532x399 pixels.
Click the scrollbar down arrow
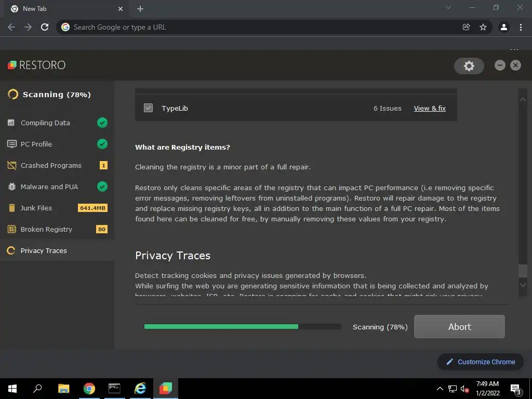pos(523,284)
